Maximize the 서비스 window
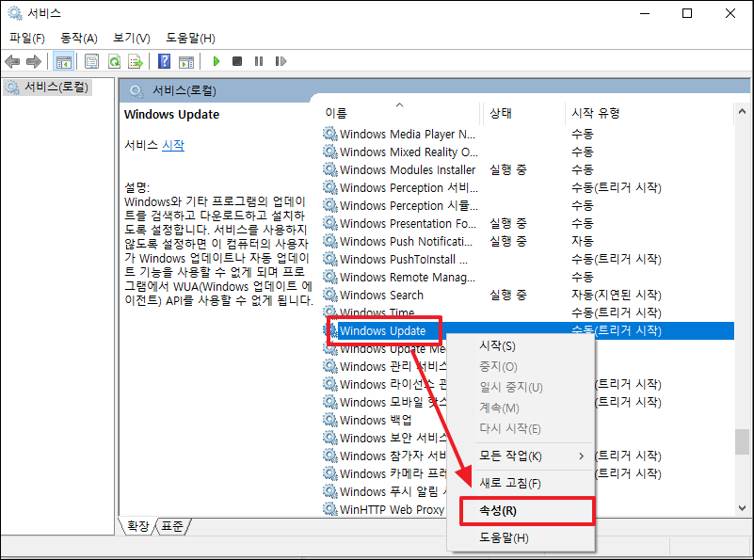This screenshot has height=560, width=754. [687, 13]
